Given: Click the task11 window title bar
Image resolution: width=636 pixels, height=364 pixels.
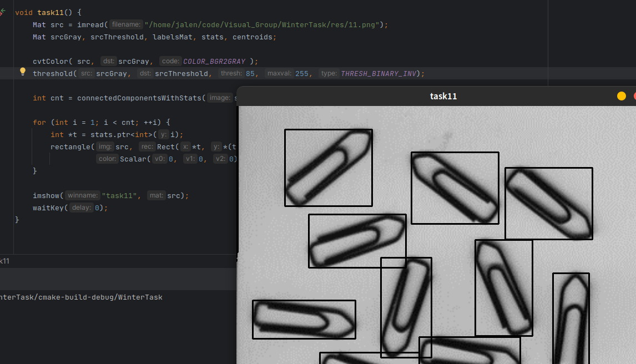Looking at the screenshot, I should [x=436, y=96].
